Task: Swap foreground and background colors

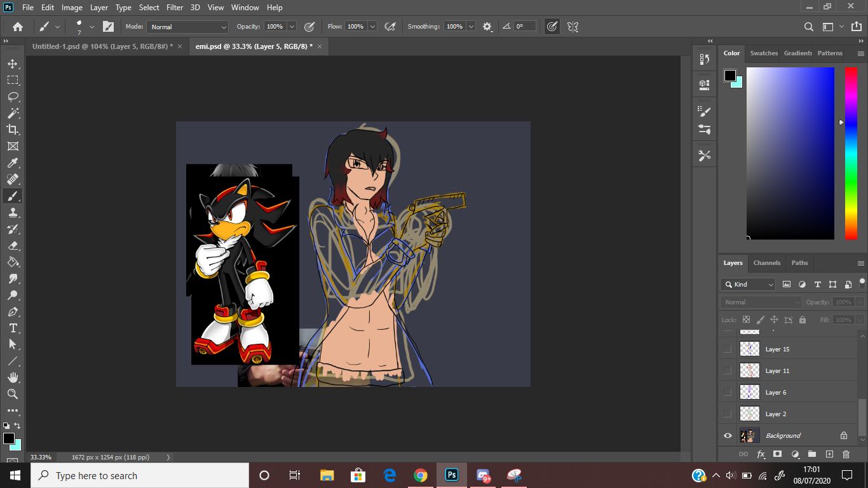Action: [x=18, y=425]
